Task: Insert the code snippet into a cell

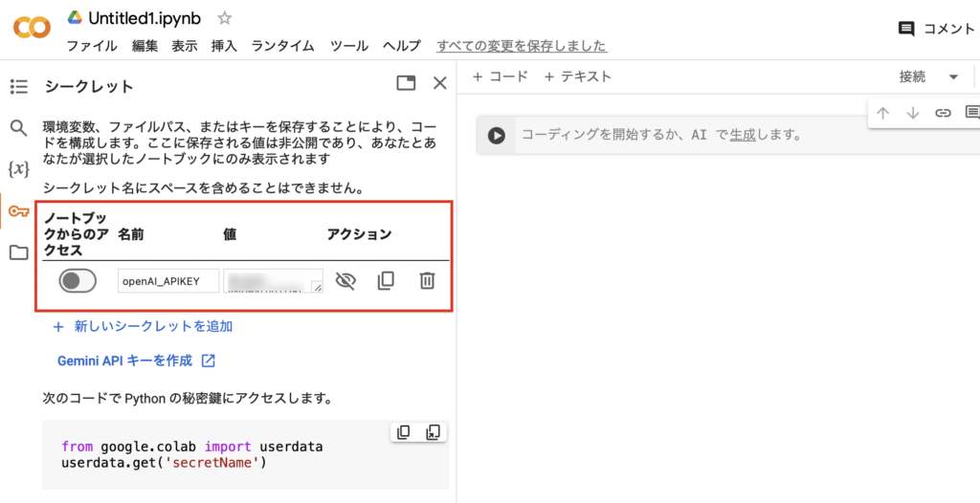Action: click(x=433, y=432)
